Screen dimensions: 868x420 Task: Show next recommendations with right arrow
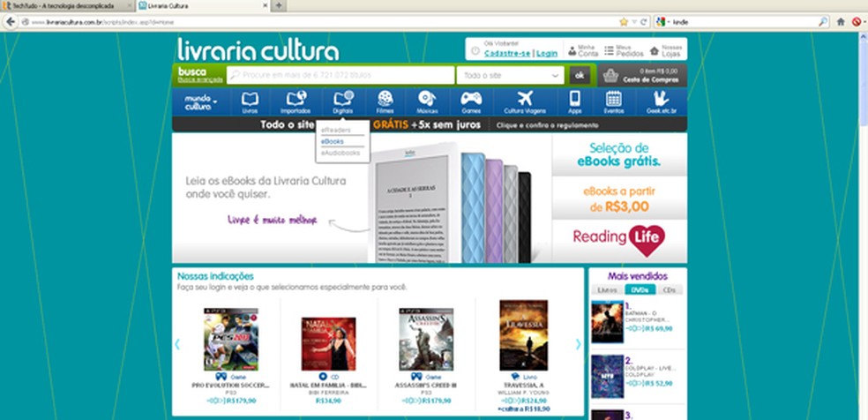(x=578, y=344)
